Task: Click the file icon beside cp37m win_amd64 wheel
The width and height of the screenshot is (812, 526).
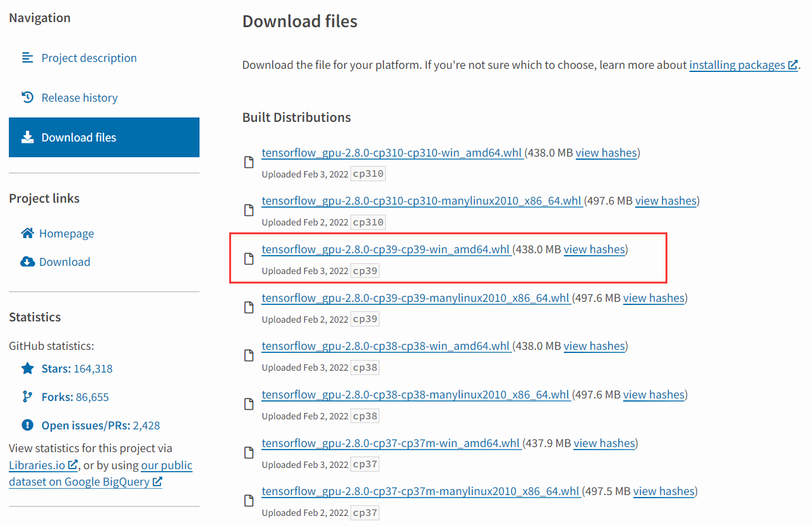Action: 249,453
